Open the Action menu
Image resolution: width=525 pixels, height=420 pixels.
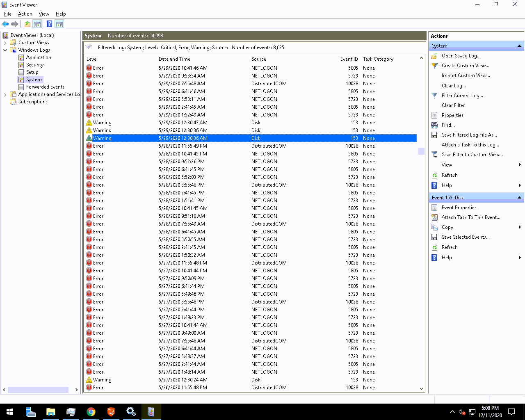(25, 14)
